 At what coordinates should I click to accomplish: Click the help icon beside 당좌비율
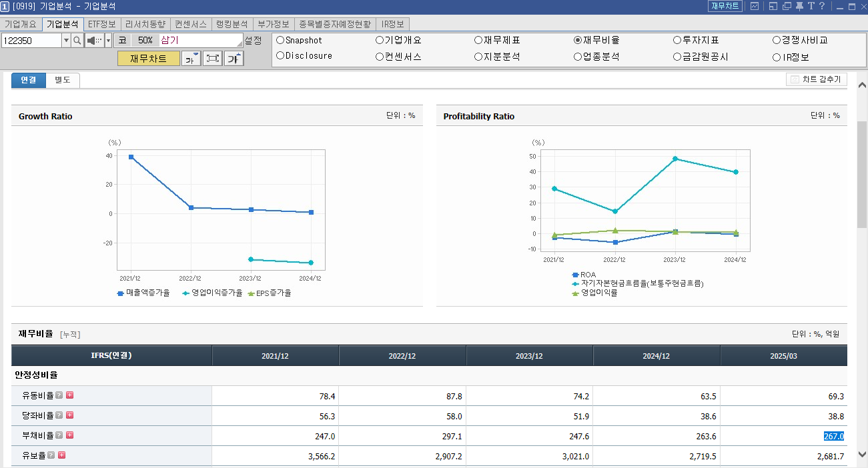click(59, 415)
